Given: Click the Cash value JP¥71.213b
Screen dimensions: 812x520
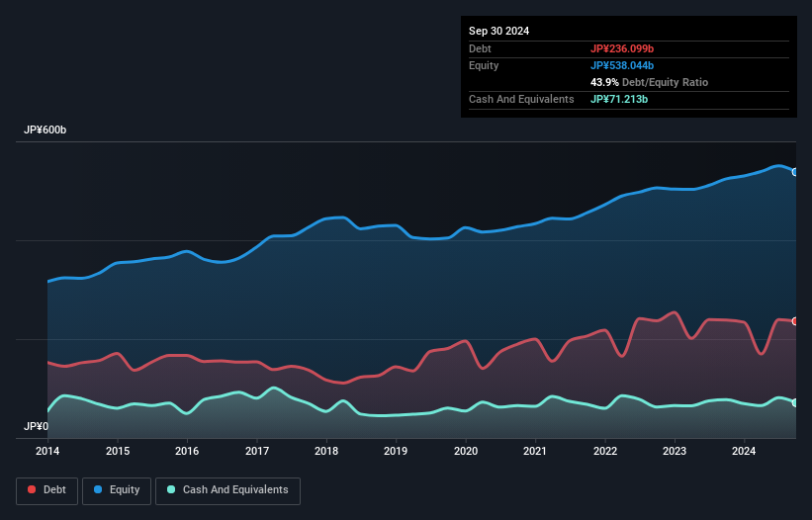Looking at the screenshot, I should tap(619, 99).
